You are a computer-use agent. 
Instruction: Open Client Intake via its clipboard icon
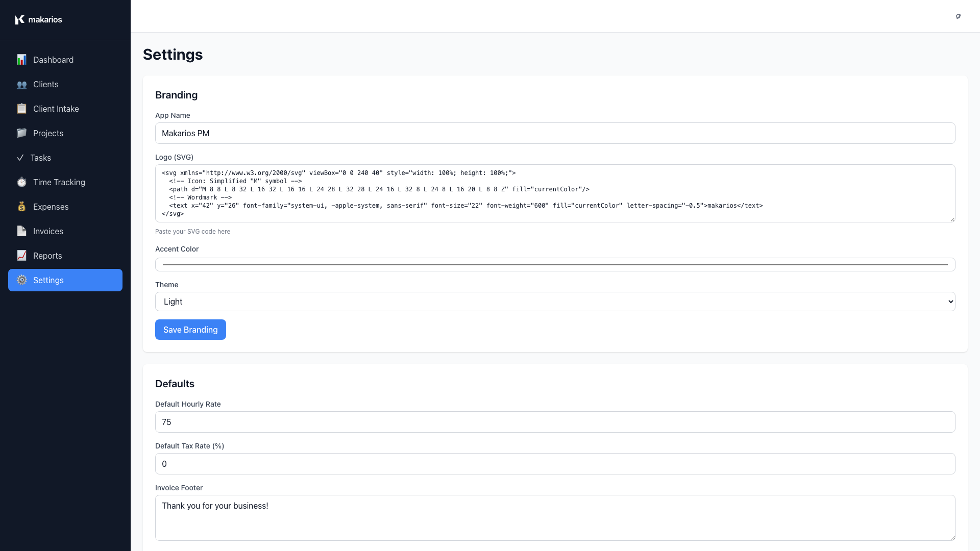pyautogui.click(x=21, y=109)
